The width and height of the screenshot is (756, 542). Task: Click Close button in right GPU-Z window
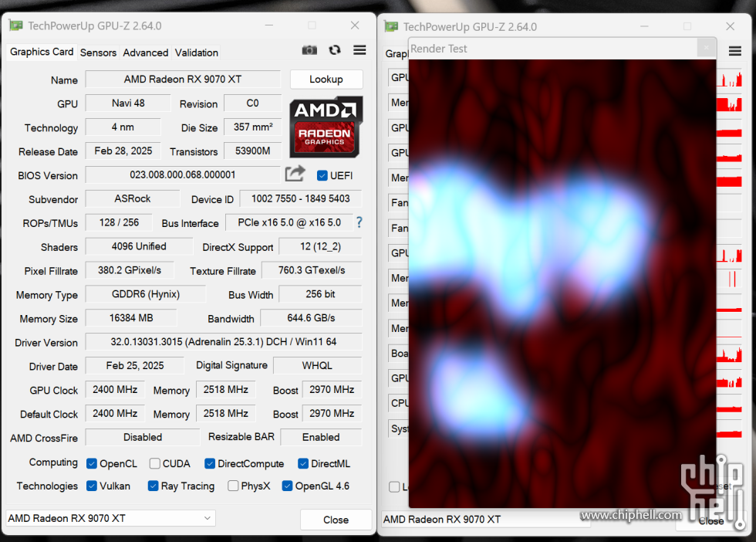tap(711, 520)
